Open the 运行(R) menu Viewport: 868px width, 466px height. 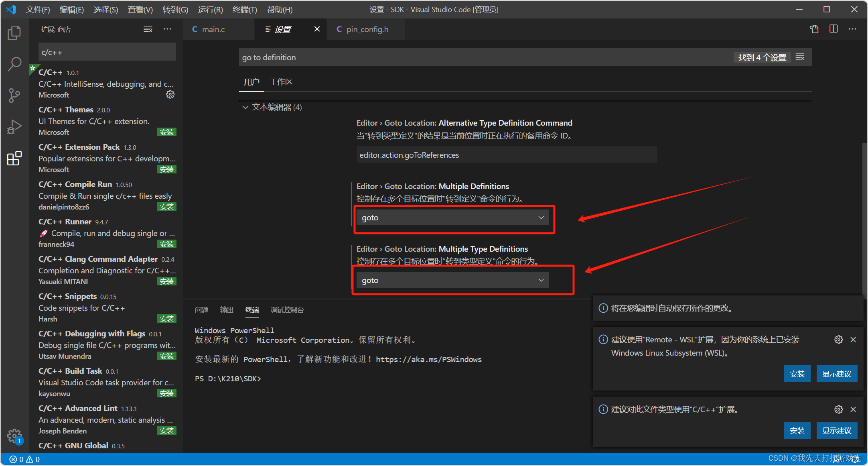211,9
